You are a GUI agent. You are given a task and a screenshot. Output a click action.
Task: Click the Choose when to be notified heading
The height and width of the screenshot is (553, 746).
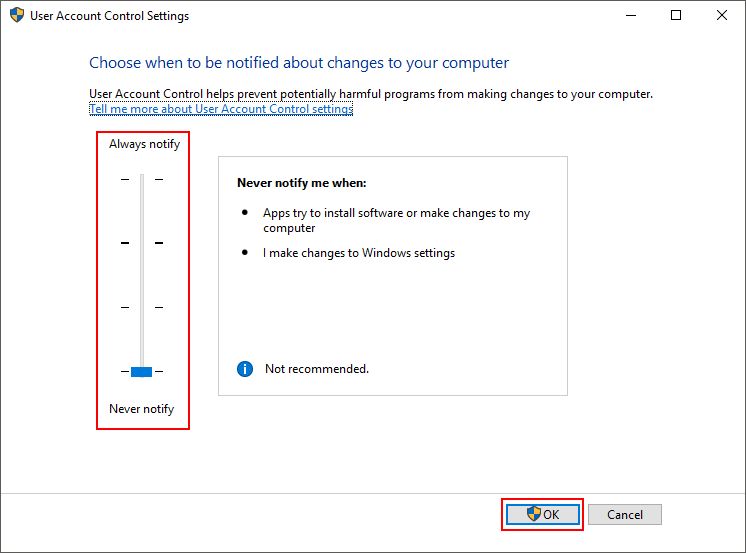click(299, 63)
